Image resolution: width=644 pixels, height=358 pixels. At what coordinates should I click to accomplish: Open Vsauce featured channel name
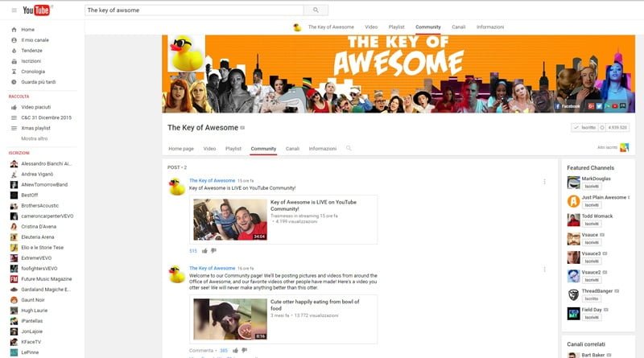[x=590, y=235]
